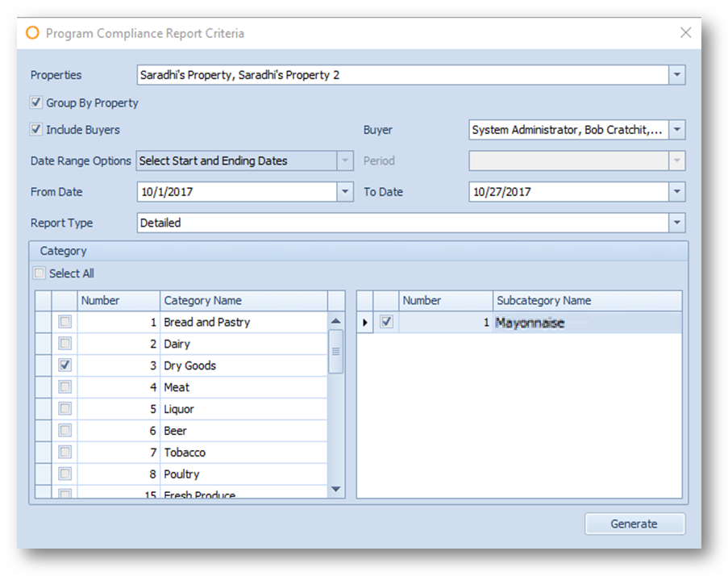This screenshot has width=728, height=576.
Task: Open the Properties dropdown list
Action: tap(677, 75)
